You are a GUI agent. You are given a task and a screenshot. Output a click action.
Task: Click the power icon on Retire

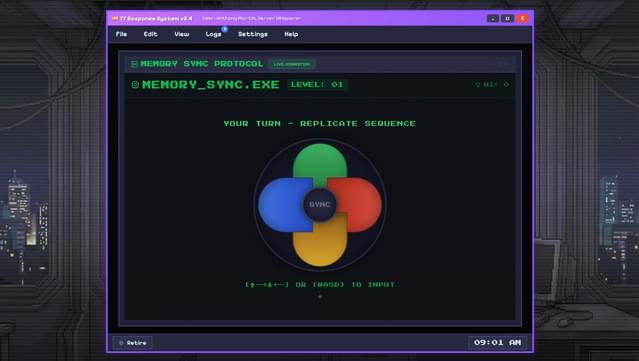(x=121, y=343)
